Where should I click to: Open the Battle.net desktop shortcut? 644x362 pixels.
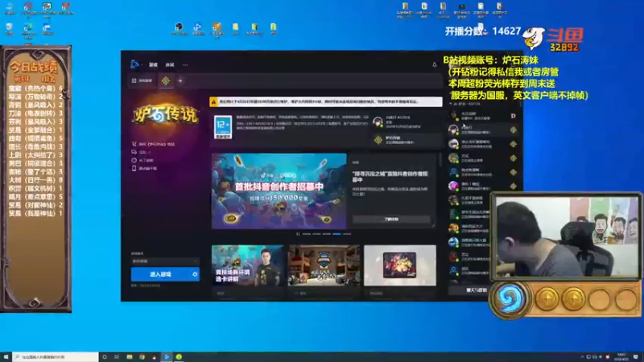click(197, 29)
